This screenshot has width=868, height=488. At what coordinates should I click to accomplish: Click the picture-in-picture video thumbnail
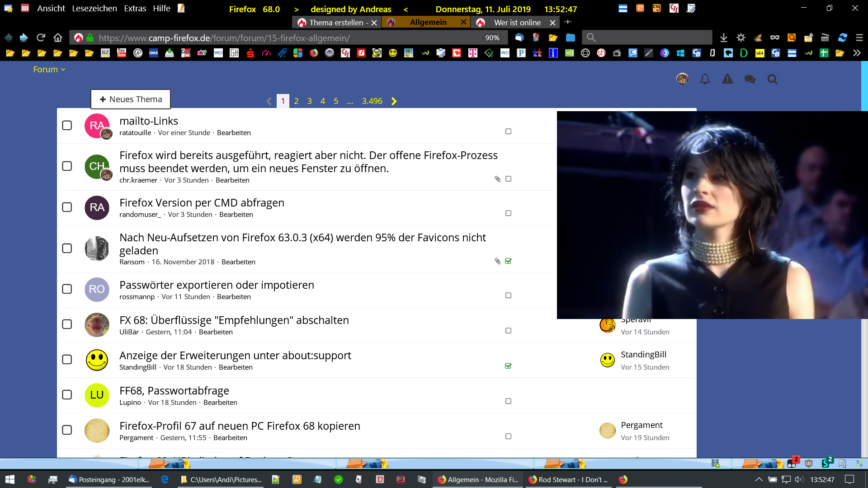tap(712, 215)
